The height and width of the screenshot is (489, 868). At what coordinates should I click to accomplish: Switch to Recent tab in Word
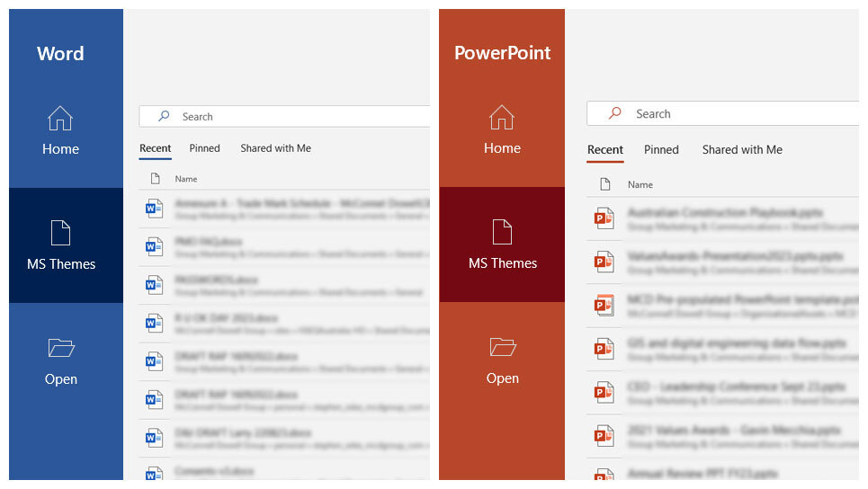tap(155, 148)
